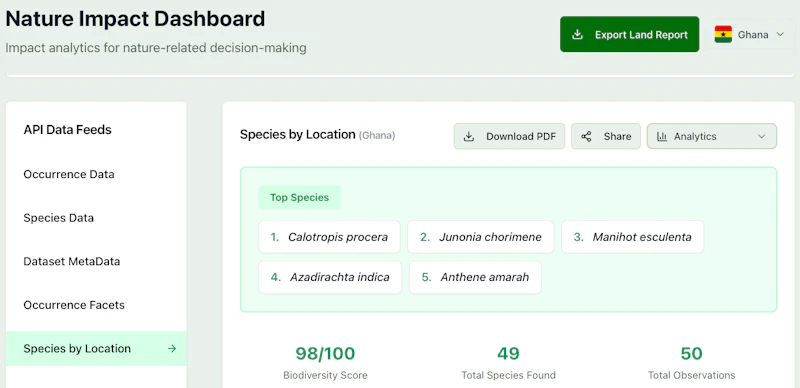Click the download icon in Export Land Report

[577, 35]
